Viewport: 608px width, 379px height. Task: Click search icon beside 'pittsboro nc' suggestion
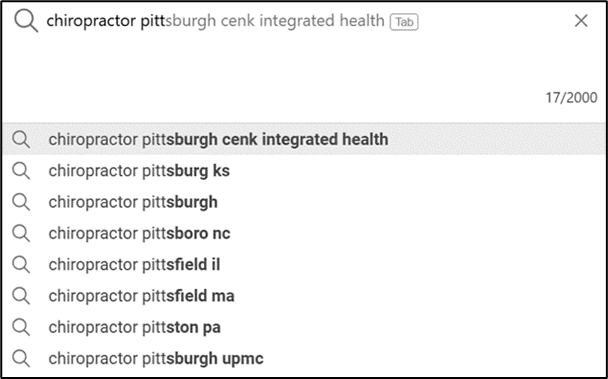click(21, 234)
